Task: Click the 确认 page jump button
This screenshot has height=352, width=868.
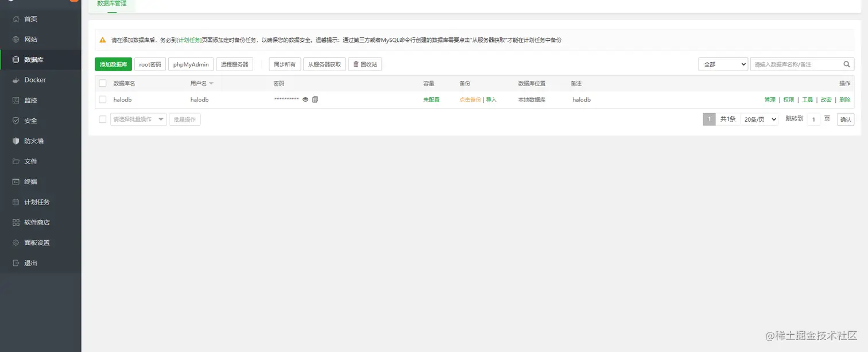Action: (846, 119)
